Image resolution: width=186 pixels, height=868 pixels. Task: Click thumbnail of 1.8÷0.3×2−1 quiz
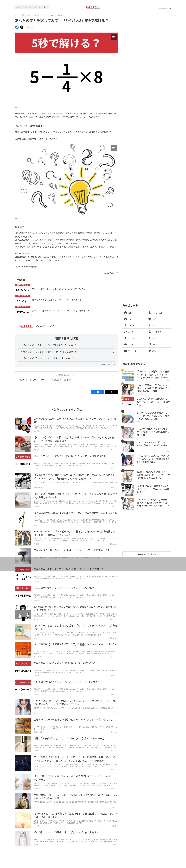click(x=23, y=289)
